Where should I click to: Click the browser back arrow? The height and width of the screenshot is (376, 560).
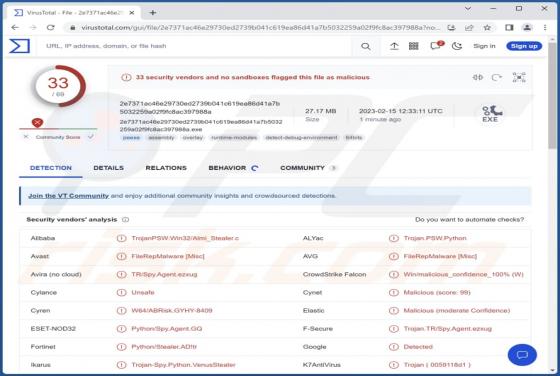coord(15,27)
